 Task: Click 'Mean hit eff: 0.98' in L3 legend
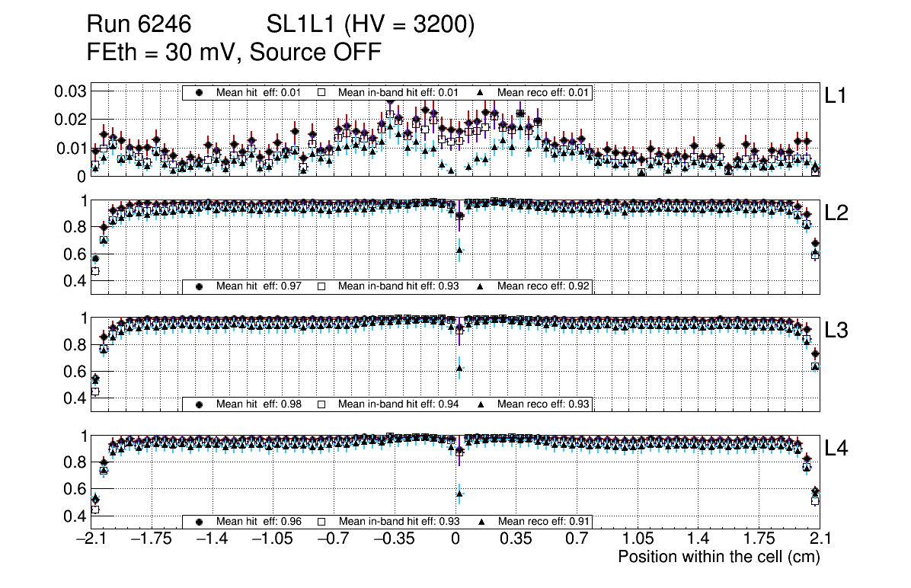(x=259, y=404)
